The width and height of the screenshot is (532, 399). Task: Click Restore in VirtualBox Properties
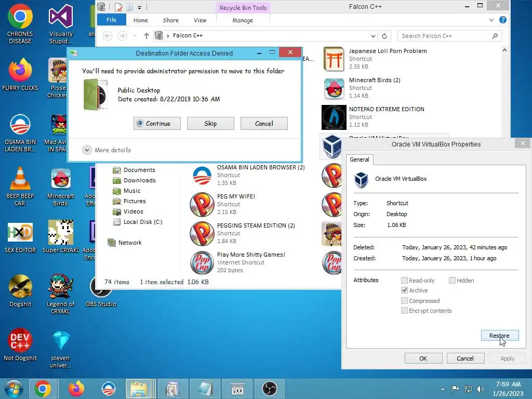pos(499,335)
